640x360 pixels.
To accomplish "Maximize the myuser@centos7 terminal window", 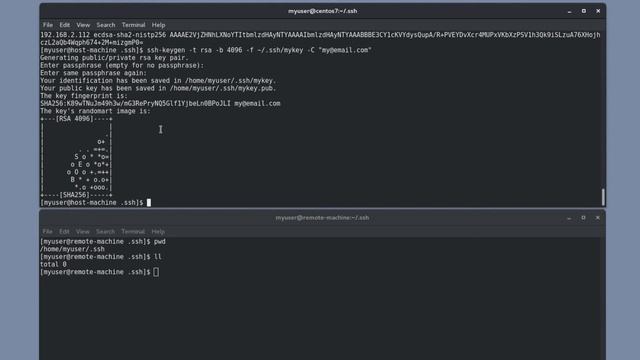I will 584,11.
